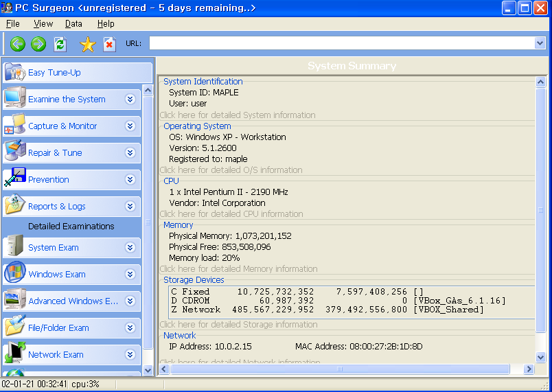Click the summary vertical scrollbar thumb

[540, 210]
